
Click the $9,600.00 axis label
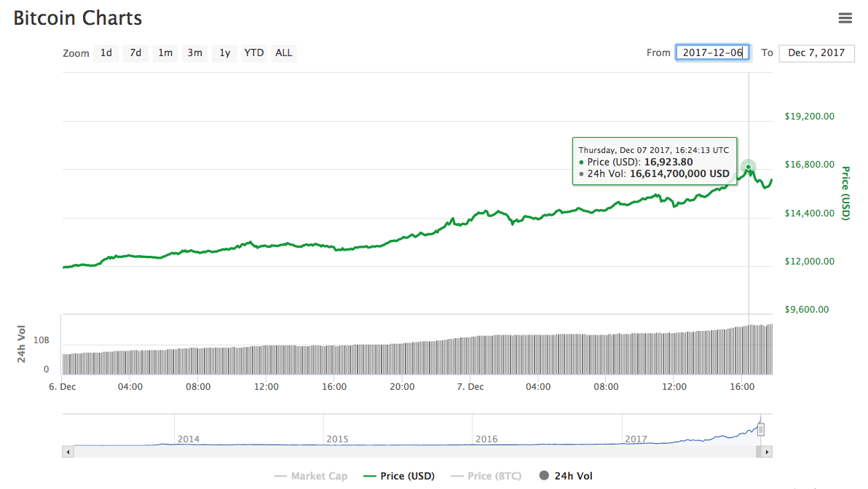[x=807, y=310]
